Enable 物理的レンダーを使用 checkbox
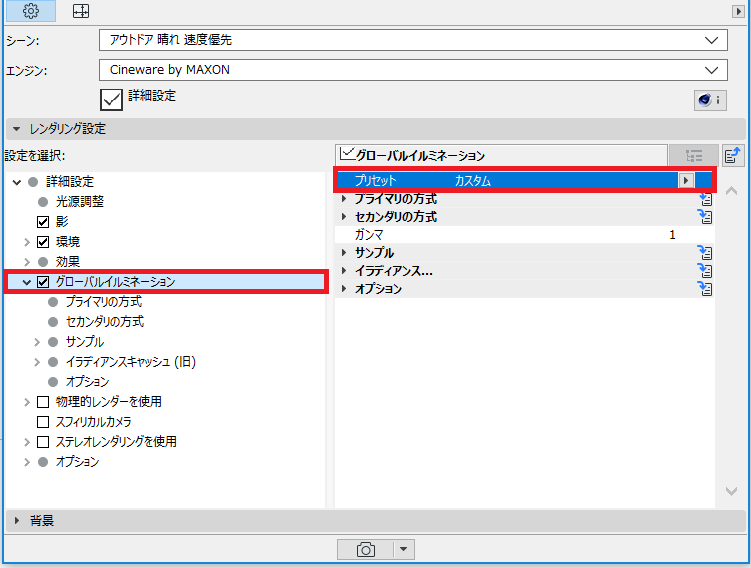The width and height of the screenshot is (751, 568). click(43, 402)
